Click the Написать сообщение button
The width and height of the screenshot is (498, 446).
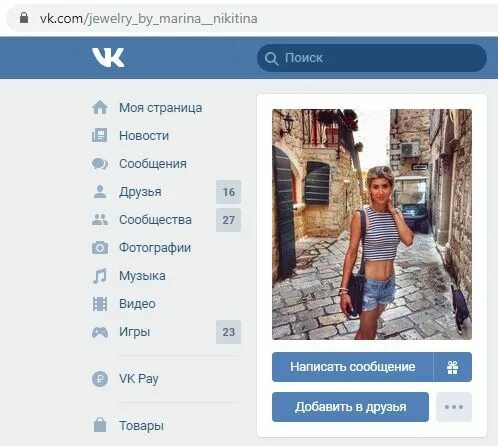(353, 367)
